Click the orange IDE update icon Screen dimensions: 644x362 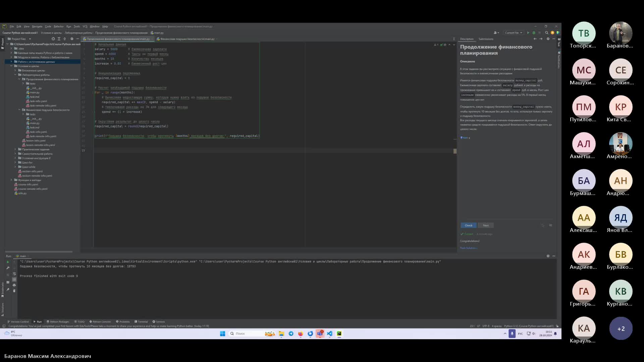pyautogui.click(x=552, y=33)
